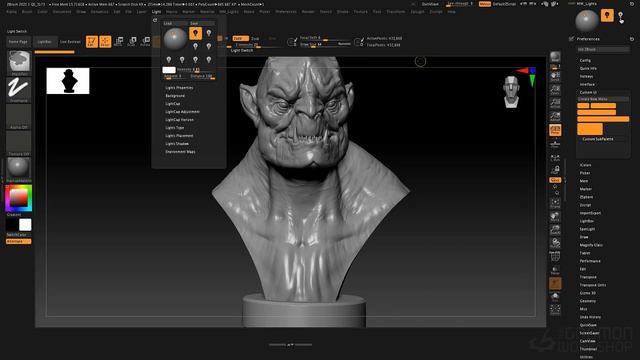Select the Rotate transform icon on top shelf
Viewport: 640px width, 360px height.
click(x=145, y=41)
